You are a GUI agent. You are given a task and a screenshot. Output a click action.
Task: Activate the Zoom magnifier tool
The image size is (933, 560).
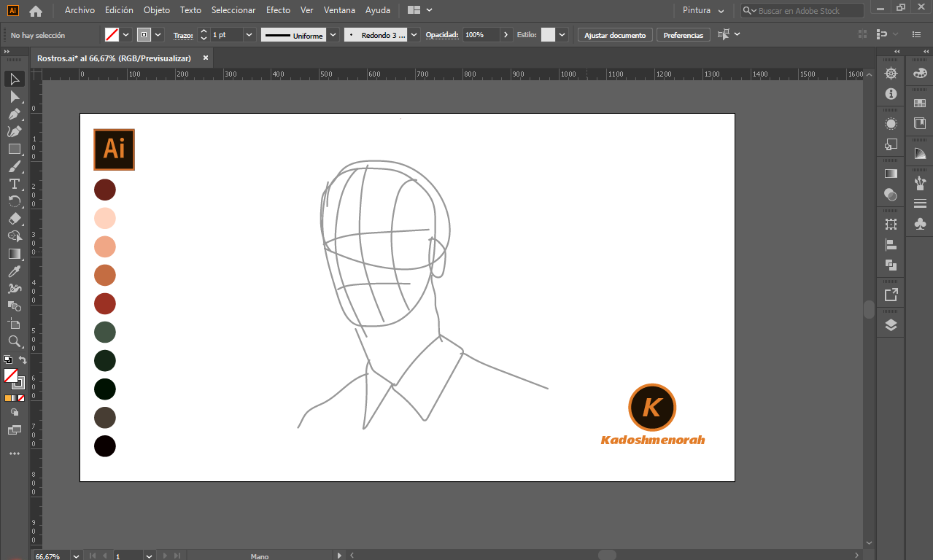tap(15, 341)
